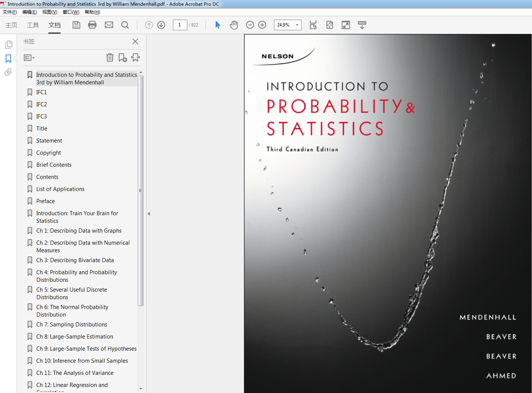Select the mouse pointer selection tool
Screen dimensions: 532x393
(218, 25)
